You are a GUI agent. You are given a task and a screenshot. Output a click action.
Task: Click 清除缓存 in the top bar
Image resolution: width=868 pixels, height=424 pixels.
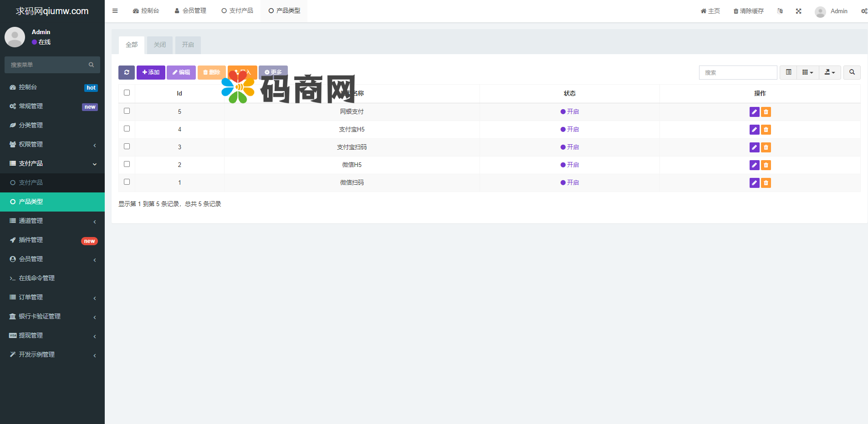click(x=748, y=11)
